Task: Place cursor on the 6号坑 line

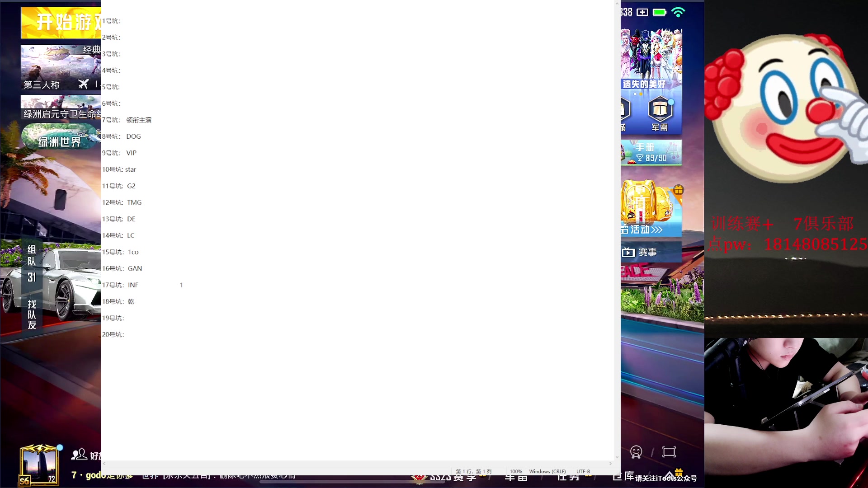Action: click(x=111, y=103)
